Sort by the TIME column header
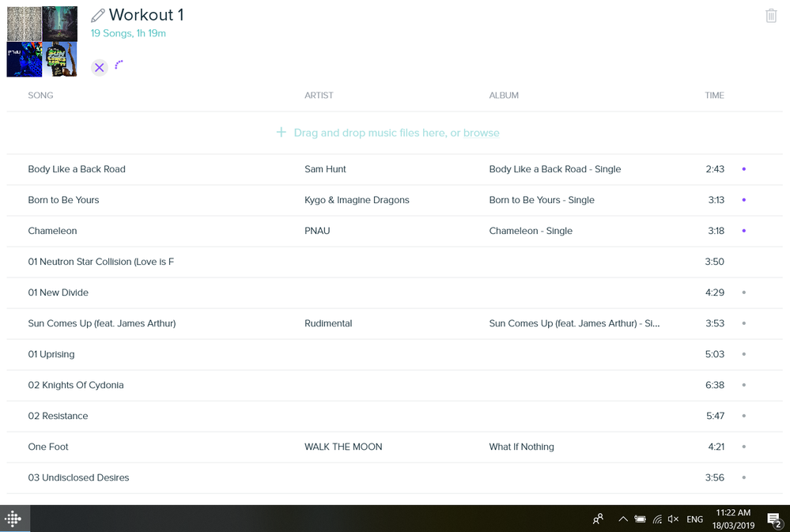The height and width of the screenshot is (532, 790). coord(714,95)
